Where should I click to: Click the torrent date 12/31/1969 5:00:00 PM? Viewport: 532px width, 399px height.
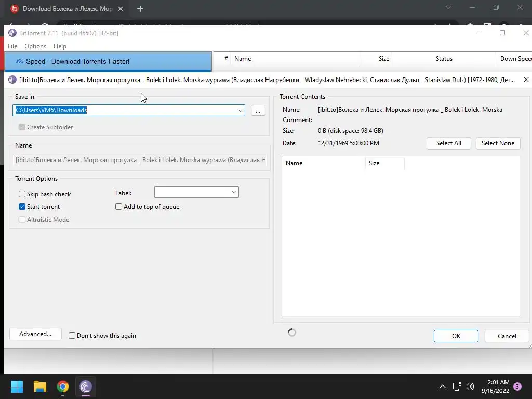pos(349,143)
